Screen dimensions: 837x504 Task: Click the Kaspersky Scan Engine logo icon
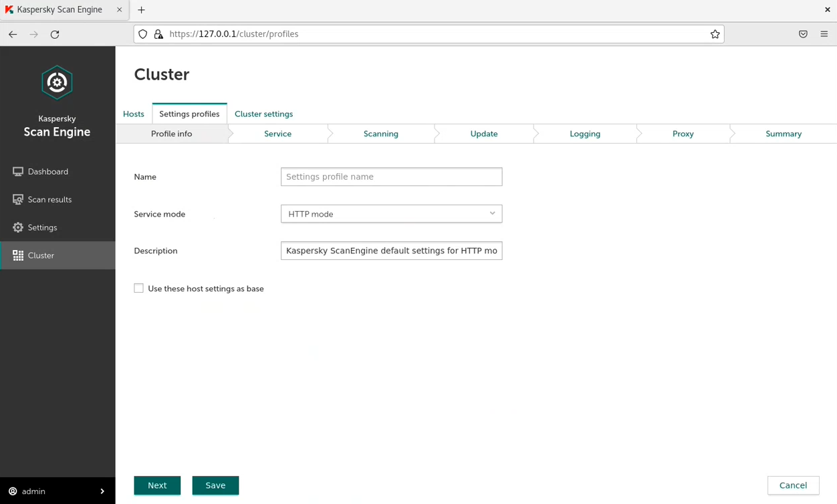click(x=57, y=83)
